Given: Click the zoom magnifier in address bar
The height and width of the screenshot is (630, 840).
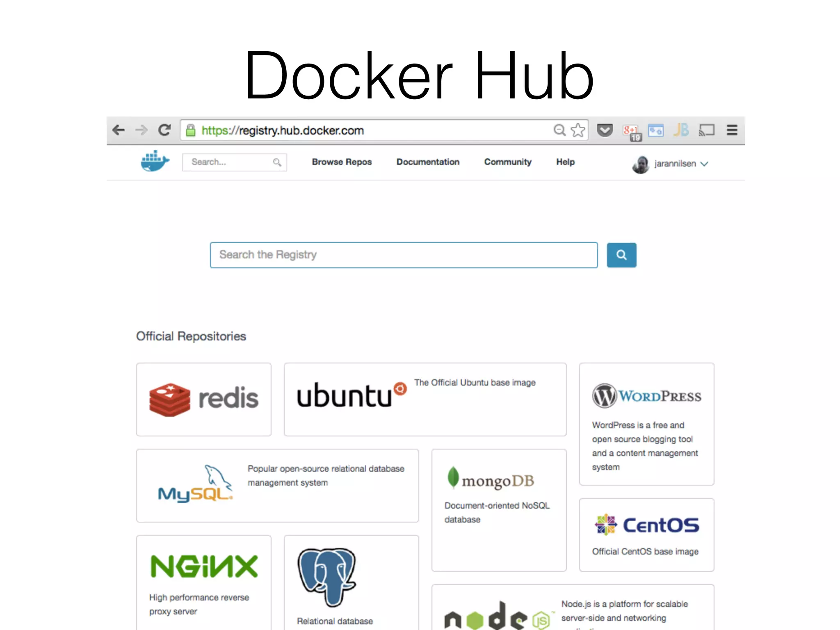Looking at the screenshot, I should 559,130.
